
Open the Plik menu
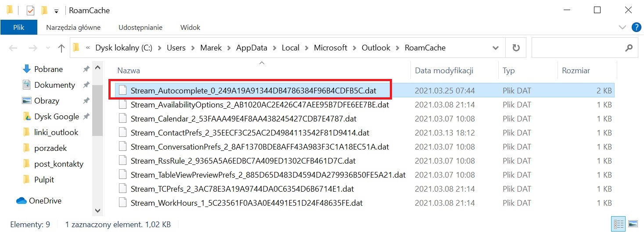[x=18, y=27]
